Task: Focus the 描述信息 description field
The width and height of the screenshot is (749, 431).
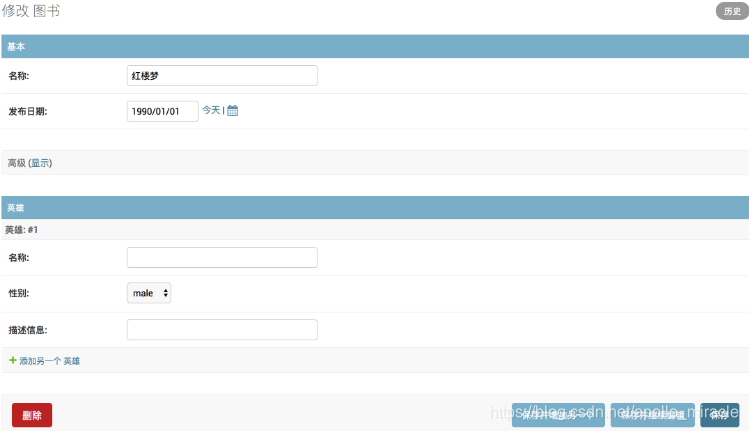Action: click(222, 330)
